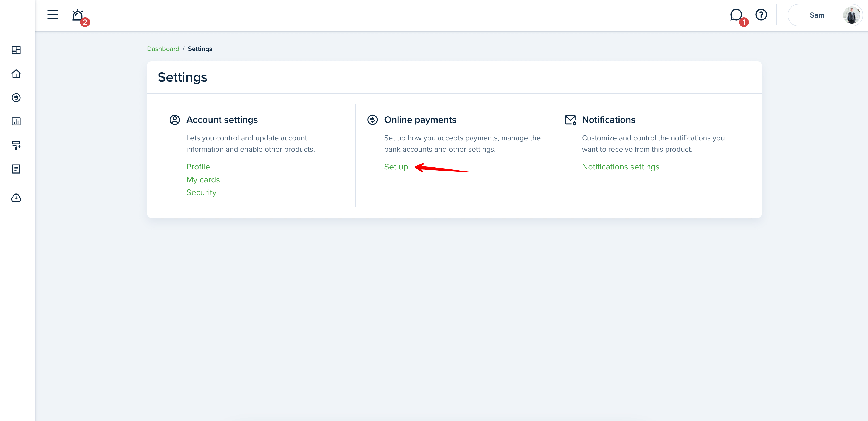This screenshot has height=421, width=868.
Task: Open the Notifications settings link
Action: [x=620, y=167]
